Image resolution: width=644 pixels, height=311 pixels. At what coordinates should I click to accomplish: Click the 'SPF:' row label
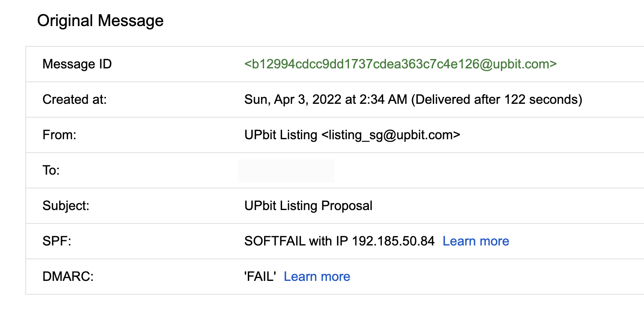point(57,241)
